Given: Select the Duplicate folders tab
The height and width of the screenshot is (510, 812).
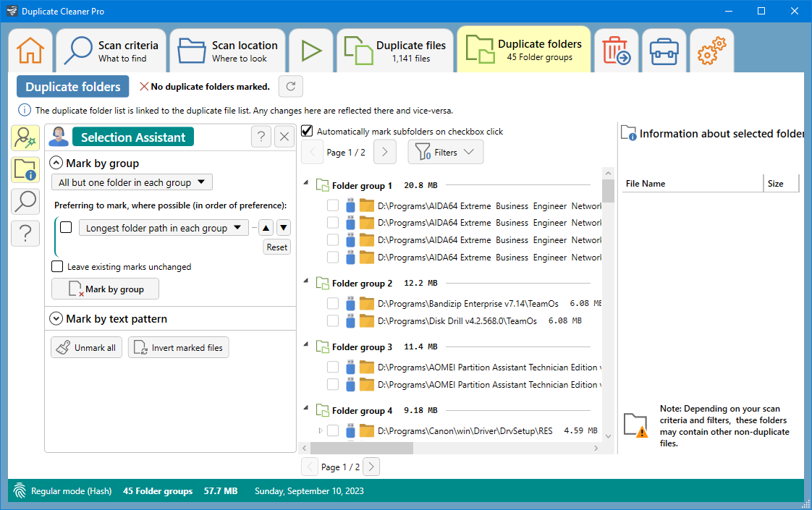Looking at the screenshot, I should (x=524, y=49).
